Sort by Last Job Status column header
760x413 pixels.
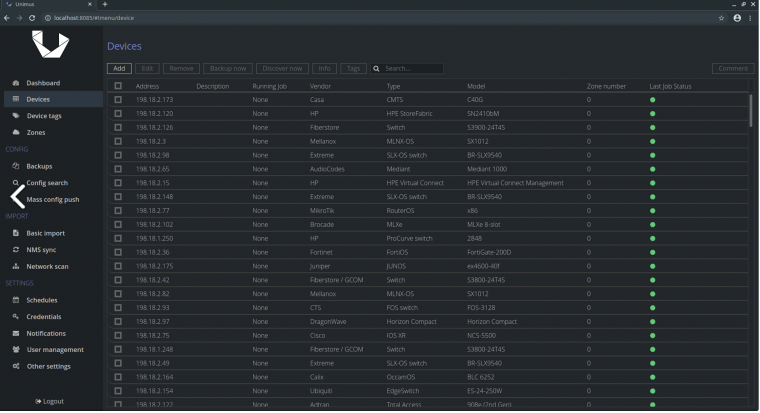(x=670, y=86)
